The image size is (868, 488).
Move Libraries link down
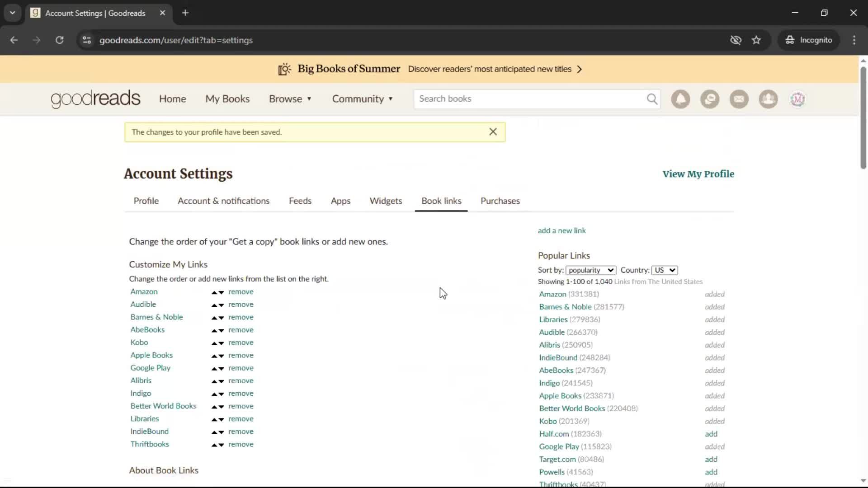tap(221, 419)
